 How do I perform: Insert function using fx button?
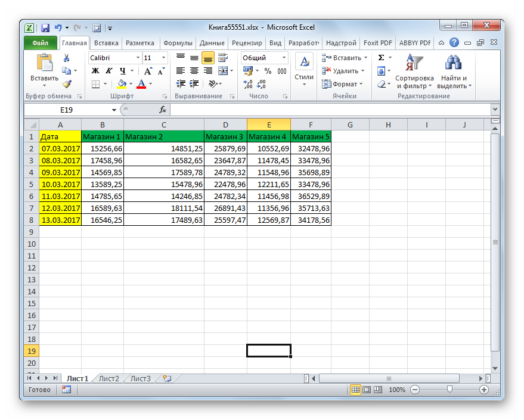pos(163,110)
